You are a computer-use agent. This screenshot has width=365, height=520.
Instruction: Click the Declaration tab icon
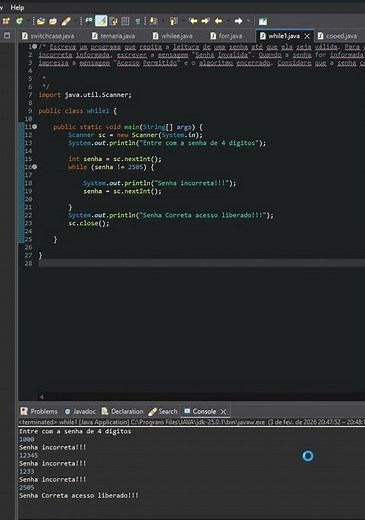click(x=105, y=411)
